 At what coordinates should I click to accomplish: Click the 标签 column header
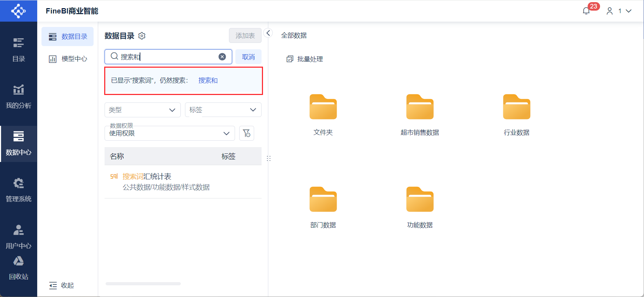pyautogui.click(x=229, y=156)
